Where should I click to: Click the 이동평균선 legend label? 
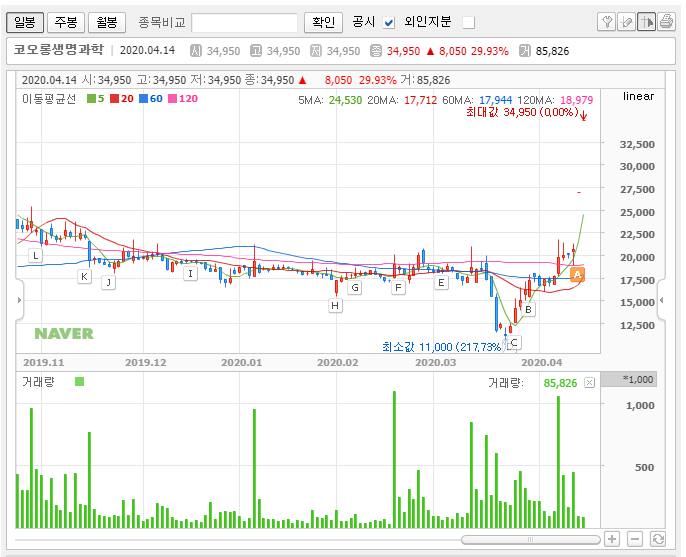pos(49,99)
